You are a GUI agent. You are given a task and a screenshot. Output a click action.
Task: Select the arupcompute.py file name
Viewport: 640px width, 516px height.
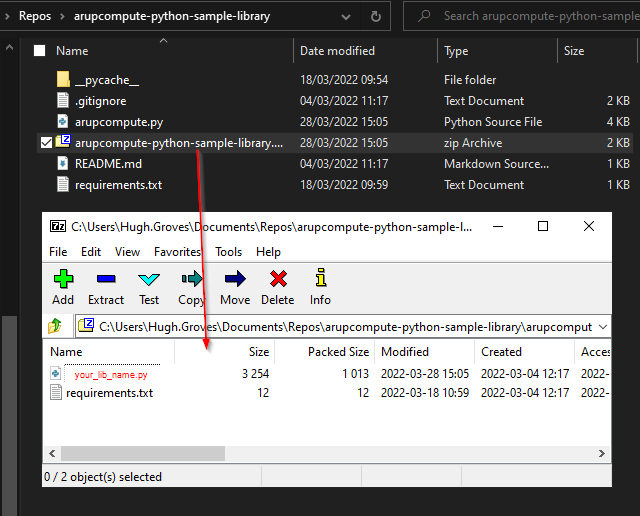click(x=119, y=122)
